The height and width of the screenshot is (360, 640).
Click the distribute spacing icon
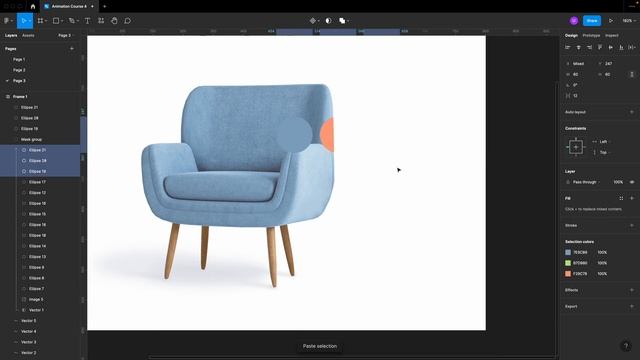[x=631, y=47]
